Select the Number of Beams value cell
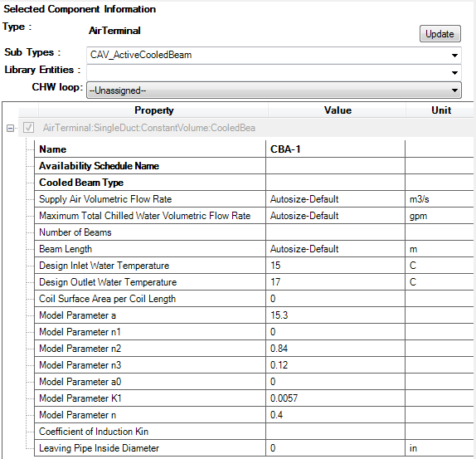 click(x=335, y=232)
